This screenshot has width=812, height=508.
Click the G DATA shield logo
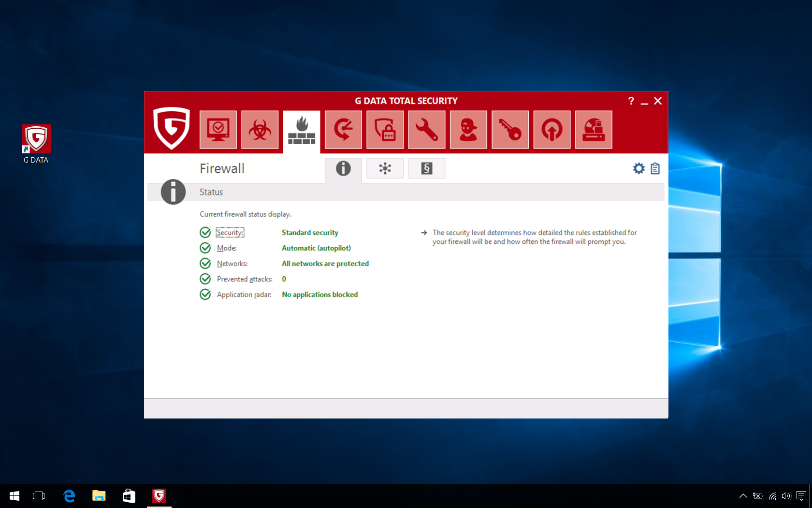tap(172, 128)
